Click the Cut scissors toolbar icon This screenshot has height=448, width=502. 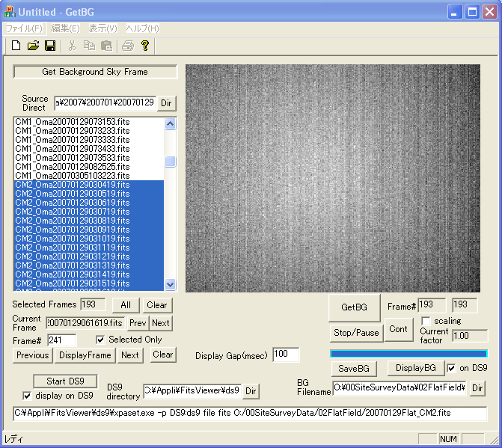(x=72, y=46)
